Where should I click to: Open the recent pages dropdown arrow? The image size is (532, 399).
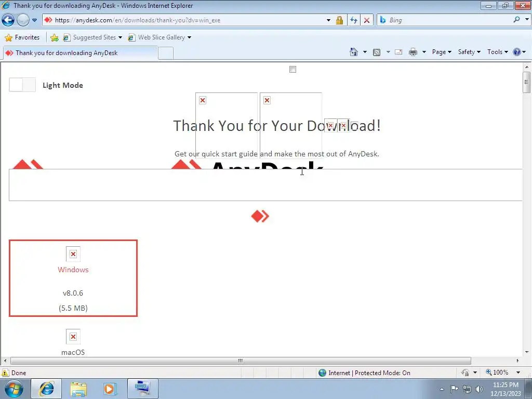(34, 20)
